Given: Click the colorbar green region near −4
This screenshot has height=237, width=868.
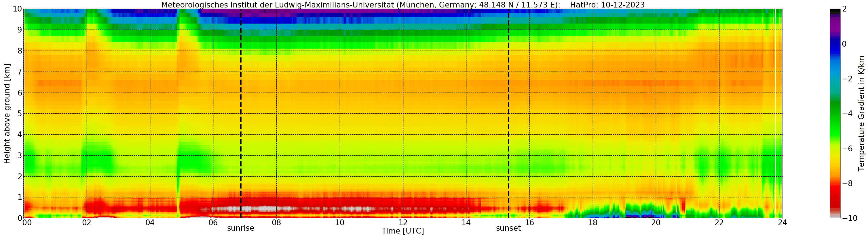Looking at the screenshot, I should pyautogui.click(x=835, y=113).
